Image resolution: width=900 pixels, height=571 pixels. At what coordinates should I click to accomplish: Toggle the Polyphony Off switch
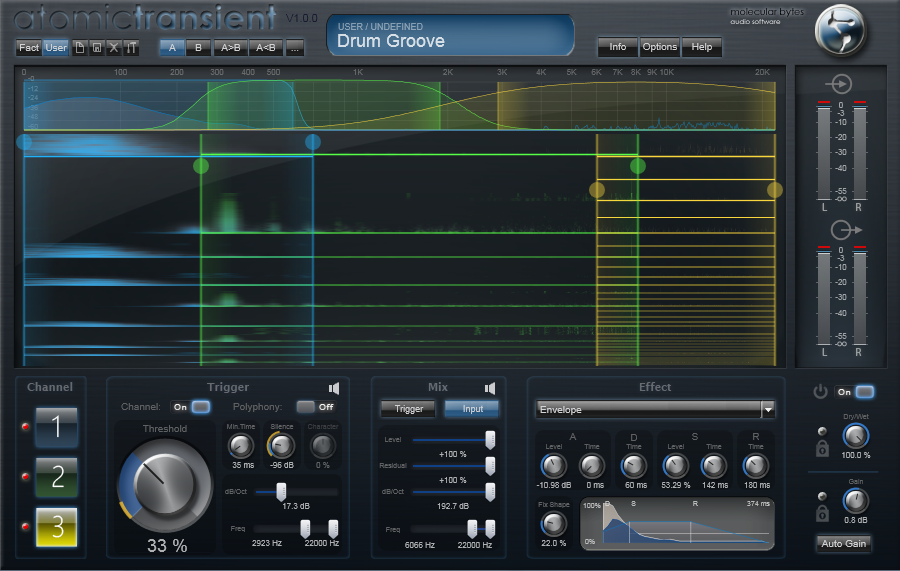[316, 407]
